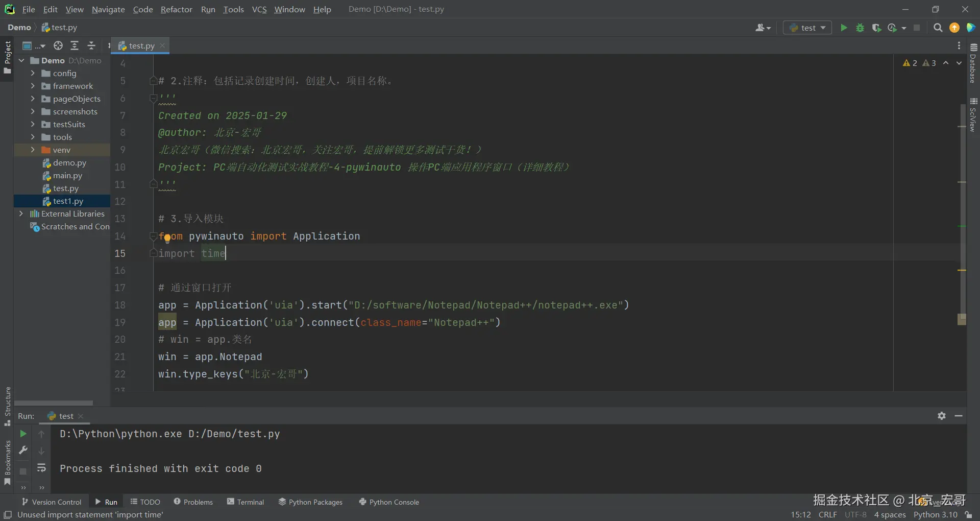Viewport: 980px width, 521px height.
Task: Toggle fold marker on line 5 comment
Action: pyautogui.click(x=153, y=81)
